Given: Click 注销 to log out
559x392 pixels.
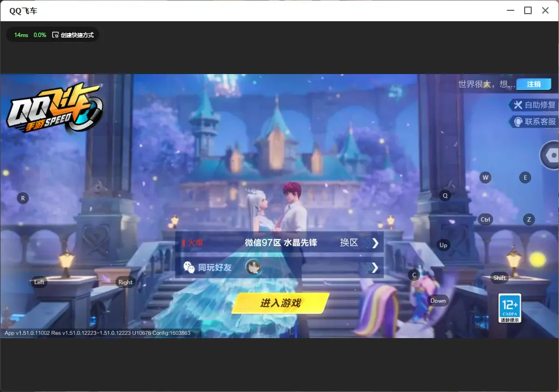Looking at the screenshot, I should pos(534,84).
